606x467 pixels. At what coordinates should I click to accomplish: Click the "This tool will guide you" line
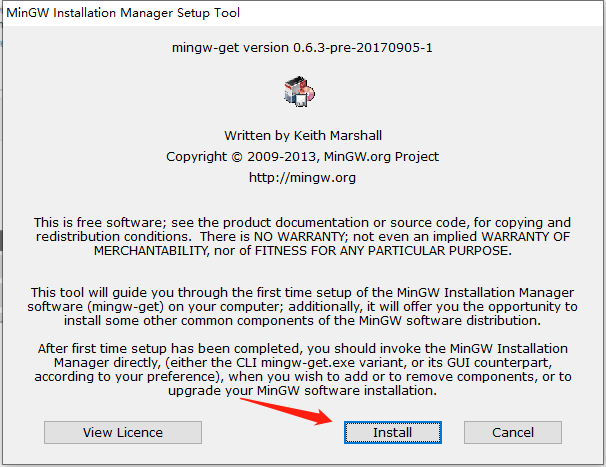(302, 290)
